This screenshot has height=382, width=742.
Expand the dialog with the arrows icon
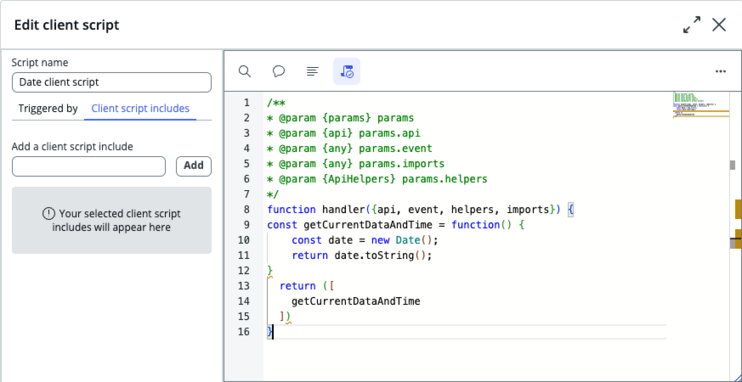click(692, 25)
